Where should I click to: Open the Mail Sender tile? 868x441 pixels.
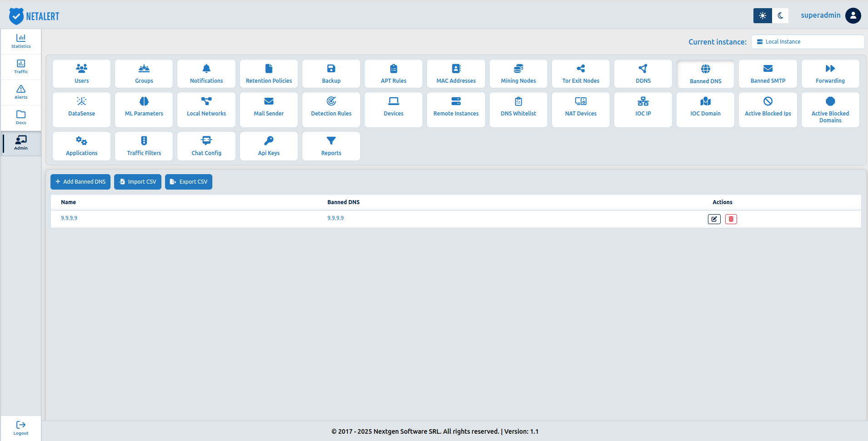(269, 110)
